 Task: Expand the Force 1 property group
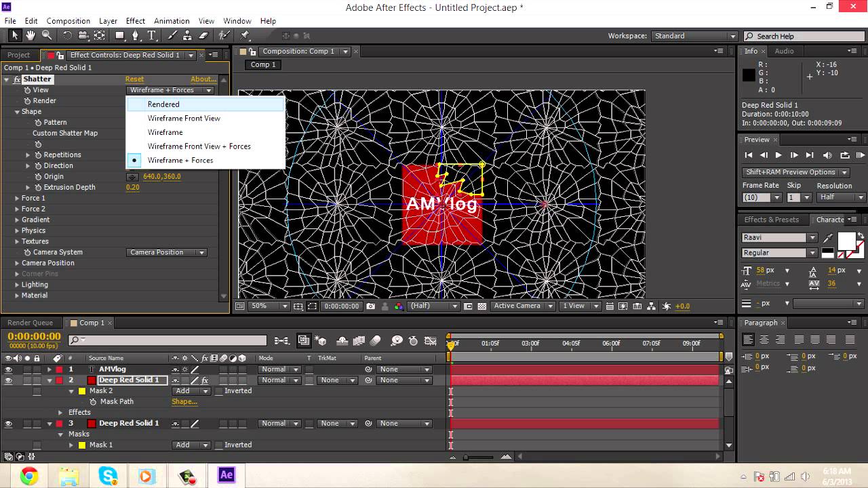pyautogui.click(x=17, y=199)
